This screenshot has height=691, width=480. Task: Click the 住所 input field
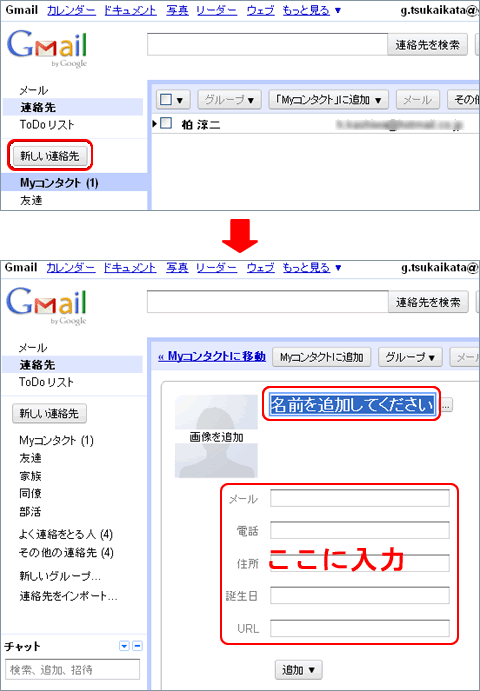tap(360, 563)
